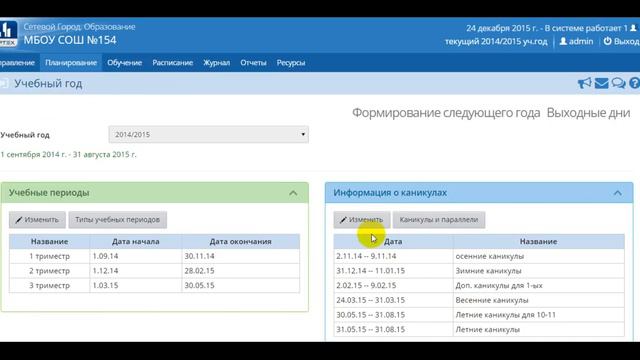Click the Дата окончания column header
Screen dimensions: 640x360
click(x=240, y=242)
